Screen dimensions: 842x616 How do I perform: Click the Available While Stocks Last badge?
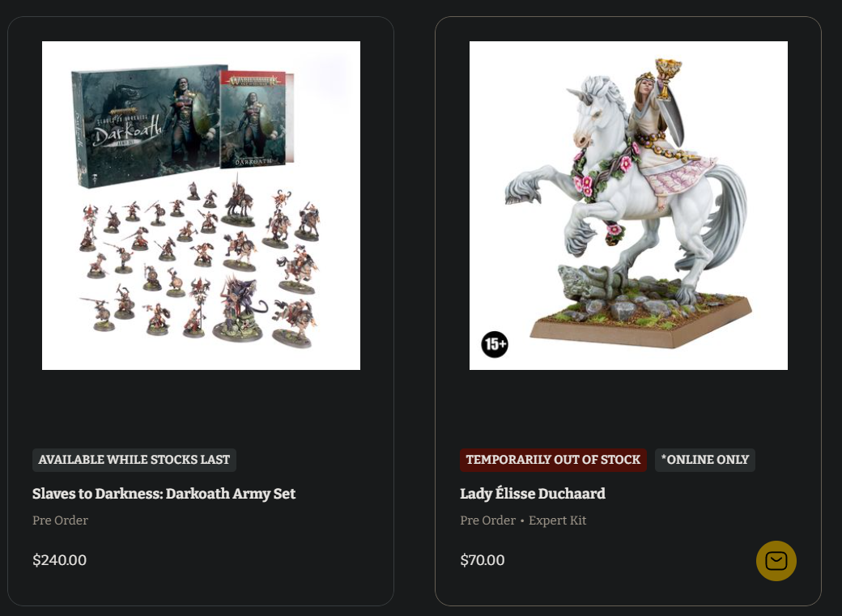(134, 460)
